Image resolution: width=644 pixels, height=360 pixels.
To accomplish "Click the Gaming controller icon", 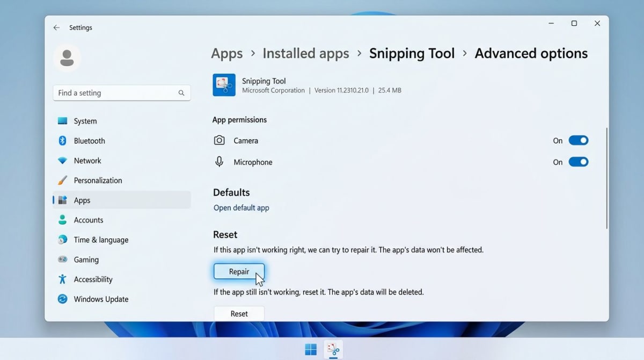I will tap(63, 260).
